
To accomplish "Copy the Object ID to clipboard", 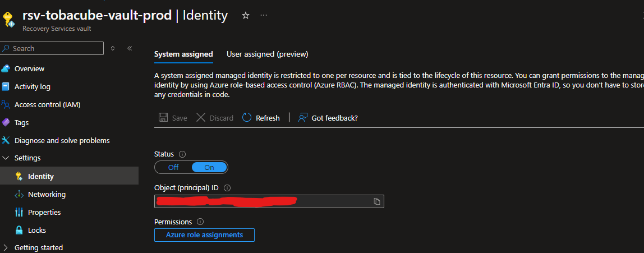I will (x=376, y=201).
